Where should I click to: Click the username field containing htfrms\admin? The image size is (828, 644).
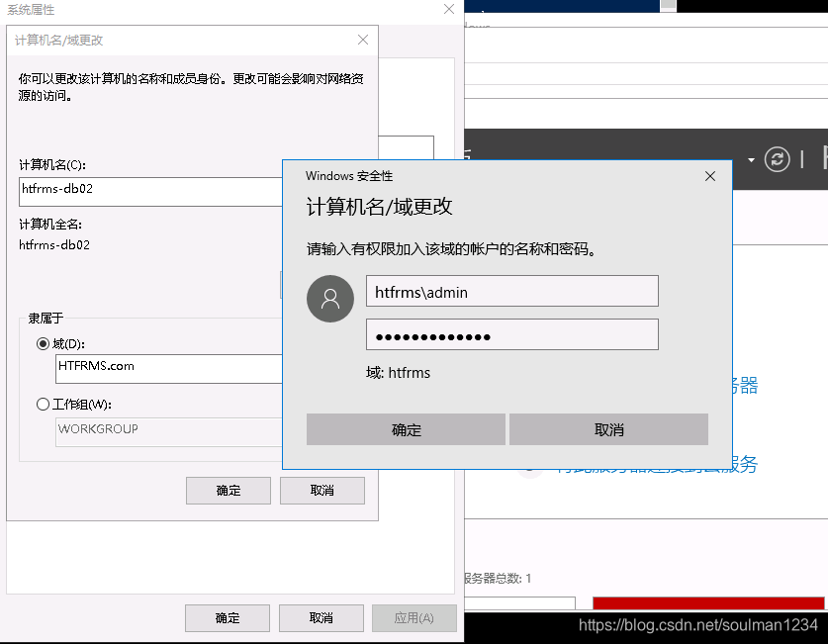click(x=512, y=291)
